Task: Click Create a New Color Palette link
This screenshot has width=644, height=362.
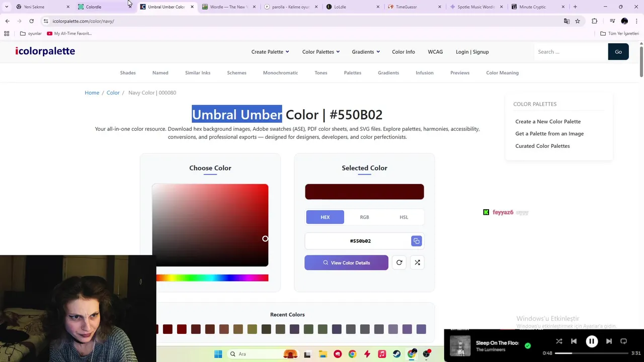Action: point(548,122)
